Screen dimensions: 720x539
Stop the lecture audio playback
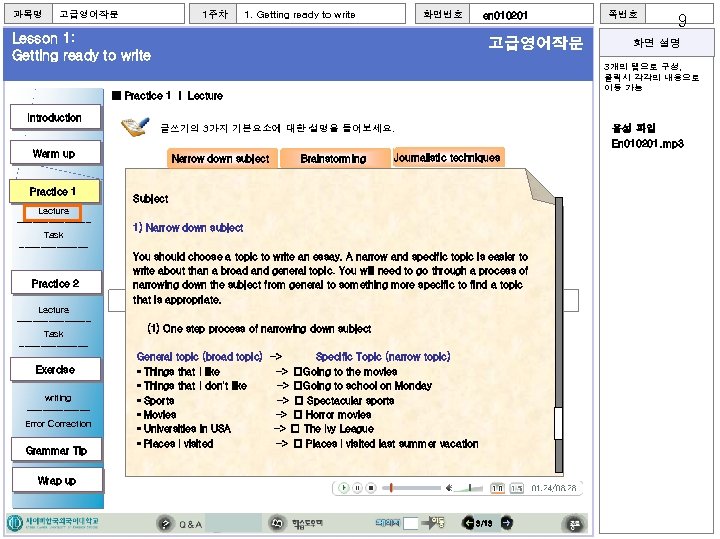point(371,488)
